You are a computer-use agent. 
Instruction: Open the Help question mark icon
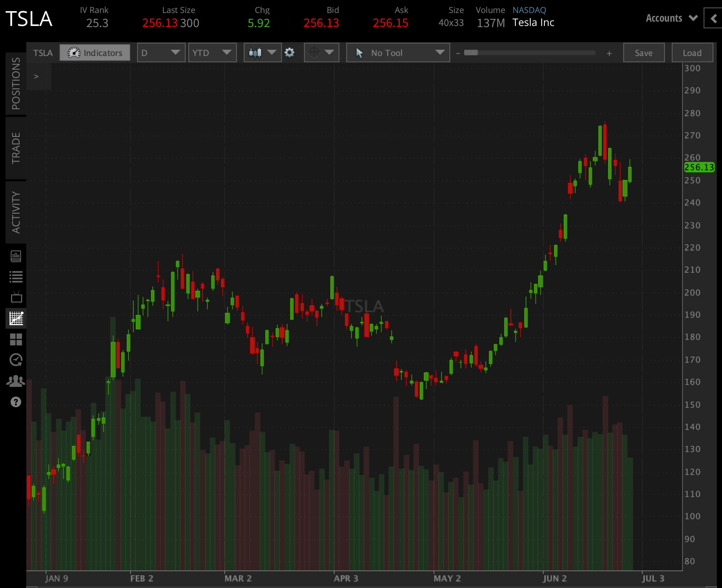click(x=16, y=402)
